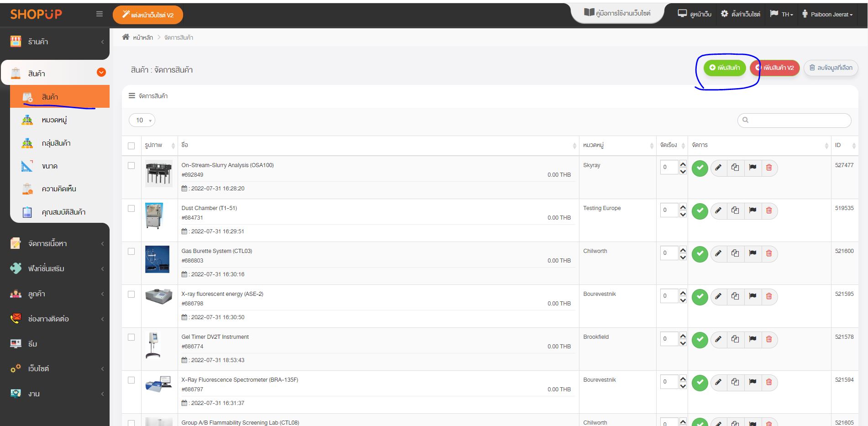The height and width of the screenshot is (426, 868).
Task: Open the rows-per-page dropdown showing 10
Action: pyautogui.click(x=142, y=120)
